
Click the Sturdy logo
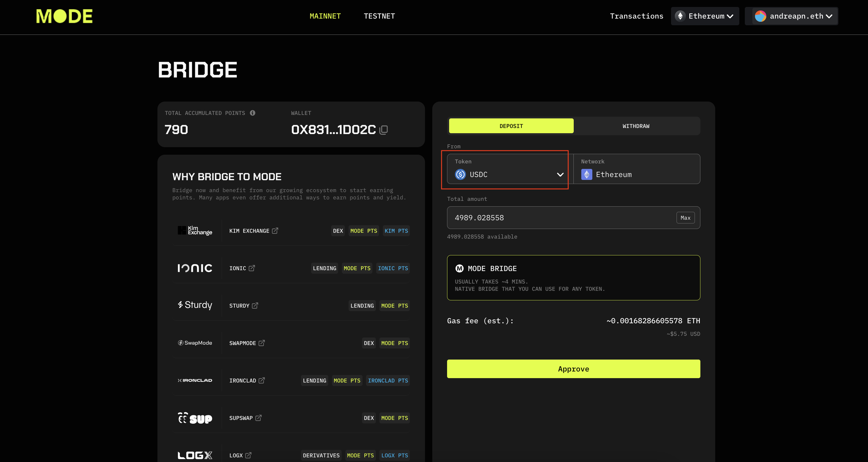pyautogui.click(x=195, y=305)
